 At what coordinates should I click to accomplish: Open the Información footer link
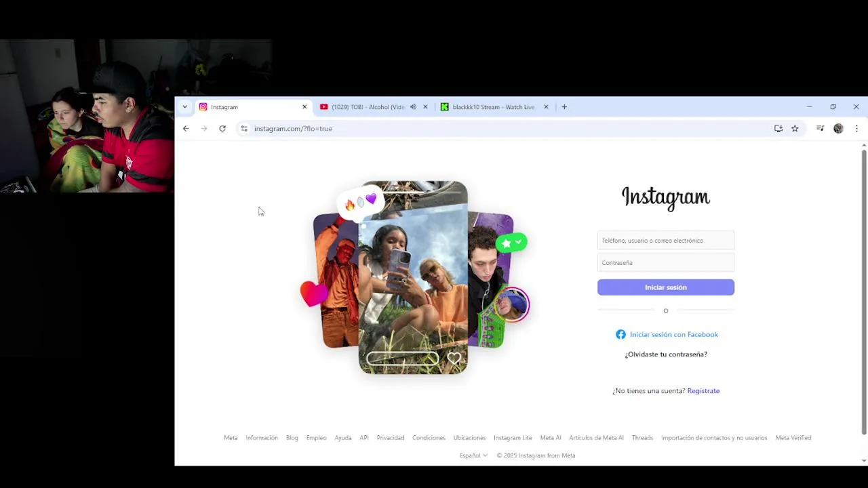262,438
